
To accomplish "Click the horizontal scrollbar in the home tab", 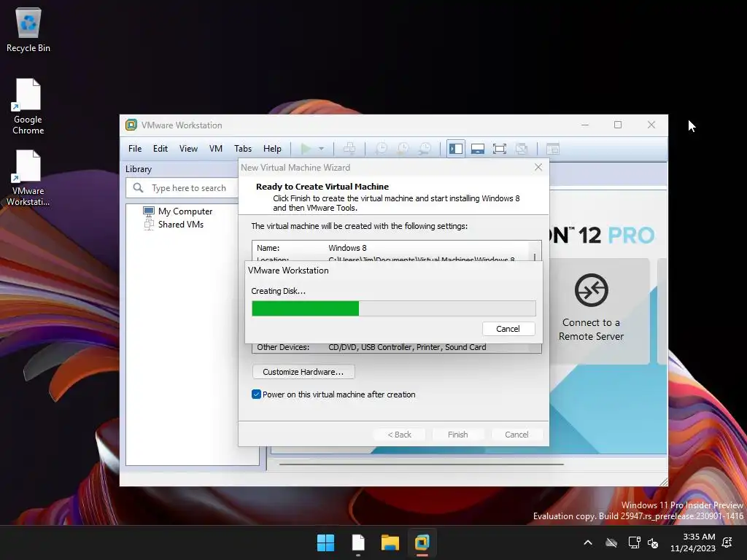I will point(422,464).
